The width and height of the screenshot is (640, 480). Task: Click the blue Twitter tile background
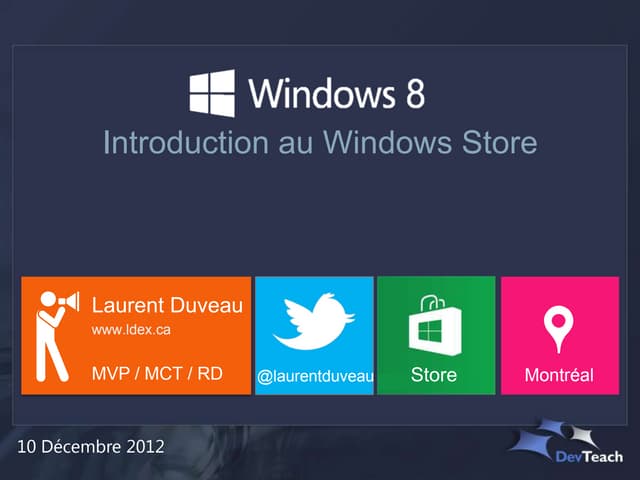click(x=314, y=336)
